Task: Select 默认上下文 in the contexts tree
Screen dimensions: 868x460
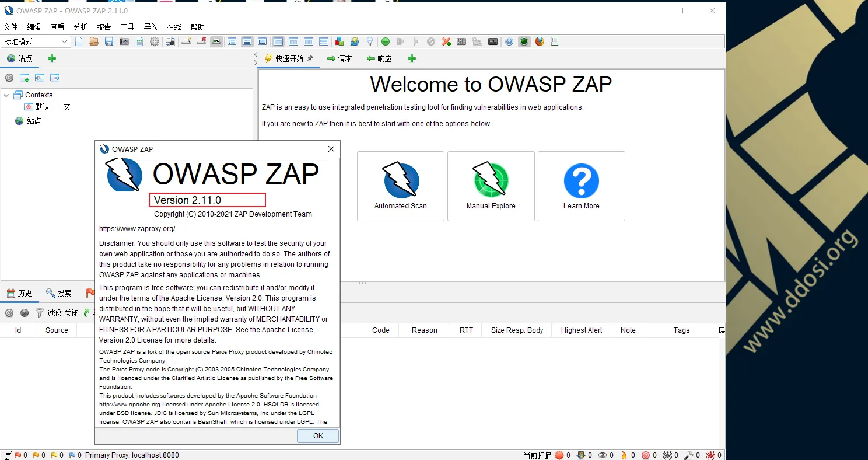Action: click(52, 107)
